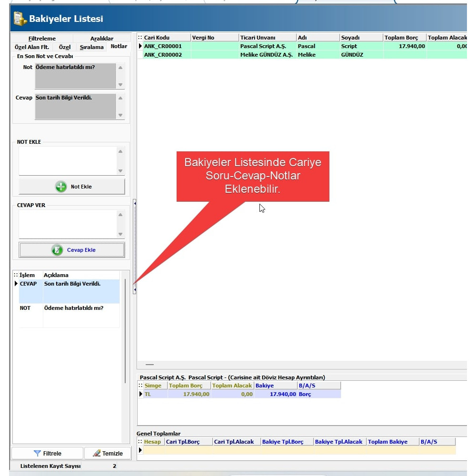The height and width of the screenshot is (476, 476).
Task: Switch to the Sıralama tab
Action: tap(91, 47)
